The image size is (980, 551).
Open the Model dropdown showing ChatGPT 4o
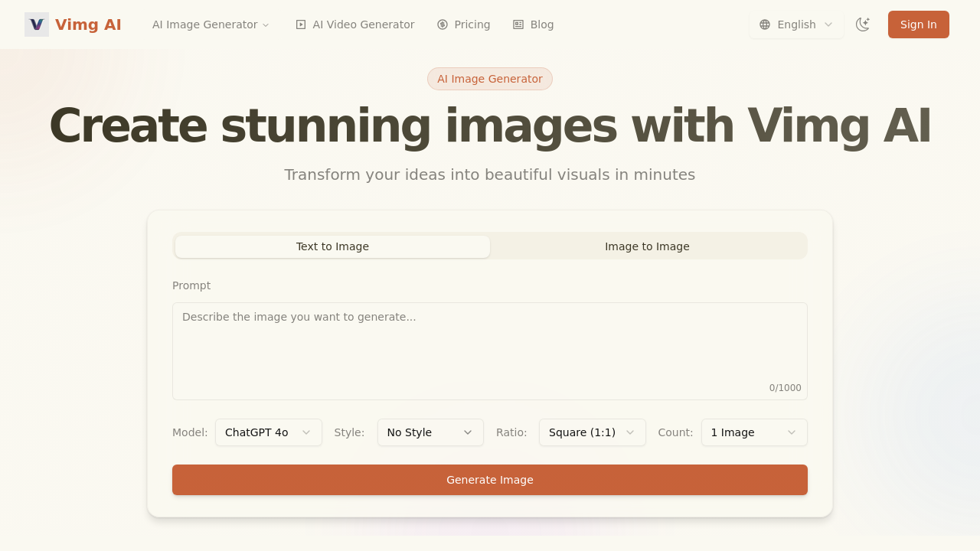click(x=268, y=432)
